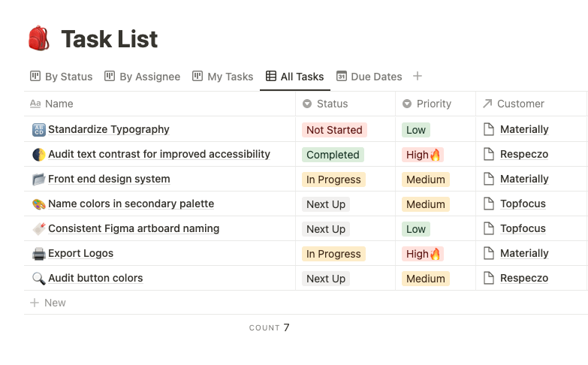This screenshot has height=365, width=588.
Task: Add a new row with New button
Action: [x=48, y=303]
